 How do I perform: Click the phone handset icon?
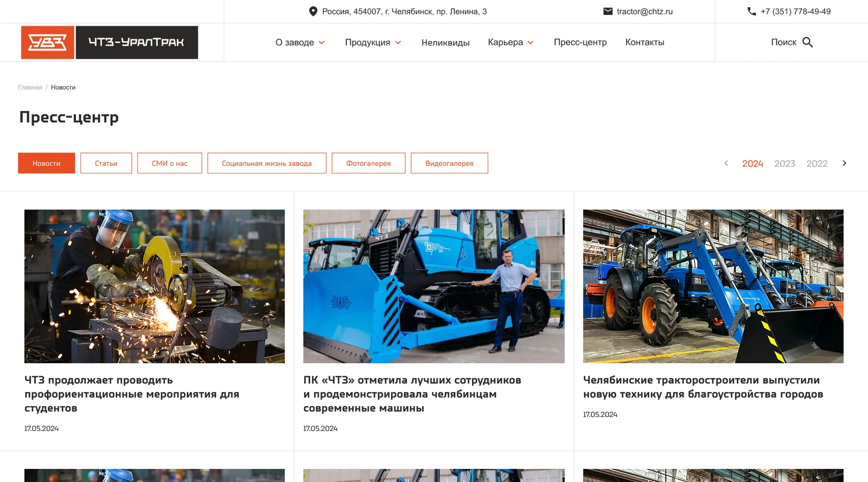[752, 11]
